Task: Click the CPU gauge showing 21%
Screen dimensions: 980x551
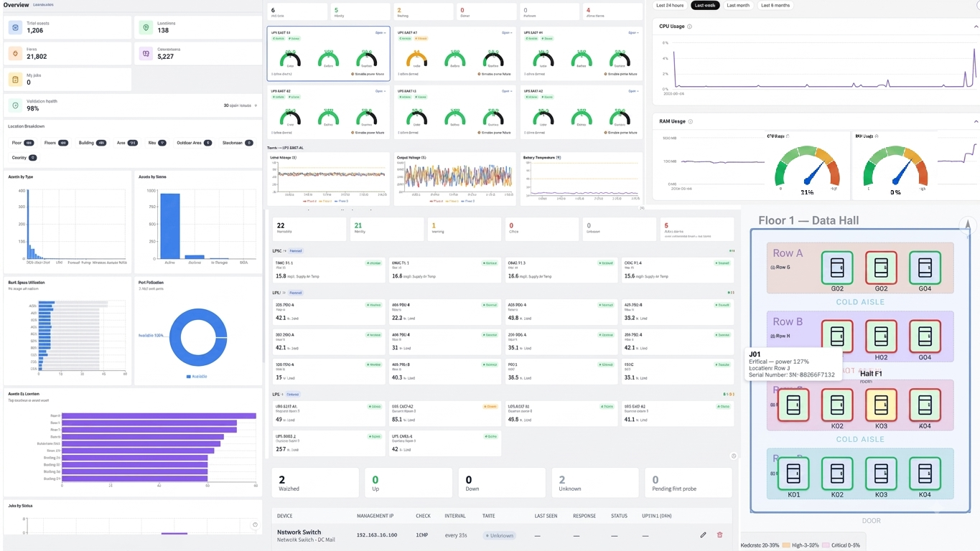Action: click(807, 167)
